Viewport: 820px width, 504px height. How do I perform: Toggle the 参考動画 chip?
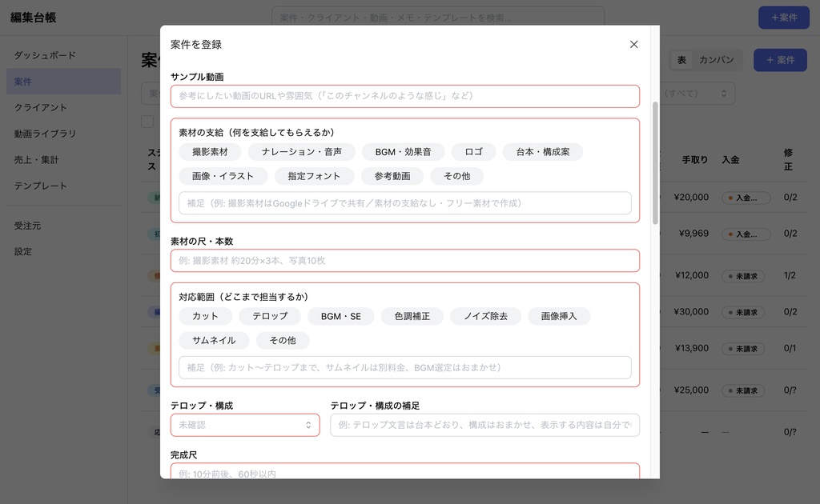pos(392,176)
